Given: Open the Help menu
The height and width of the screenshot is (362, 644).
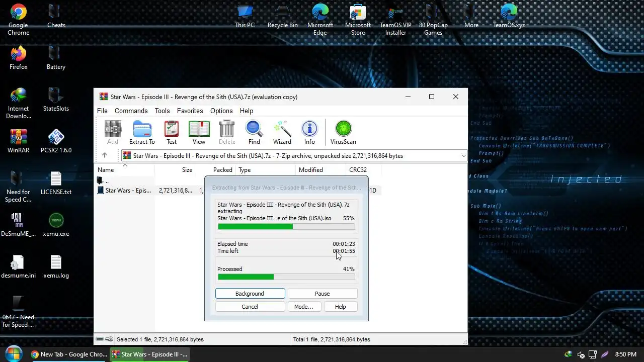Looking at the screenshot, I should click(246, 111).
